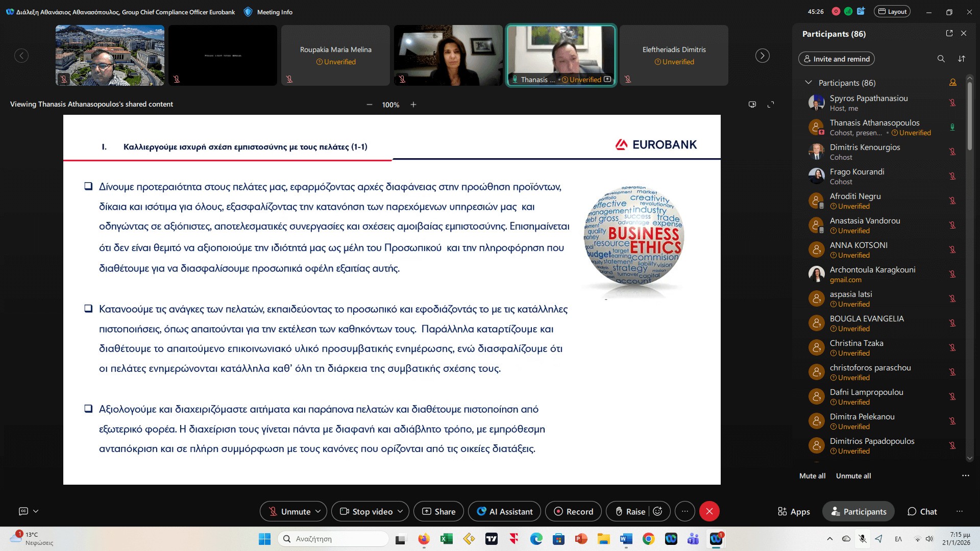
Task: Stop video camera
Action: coord(366,511)
